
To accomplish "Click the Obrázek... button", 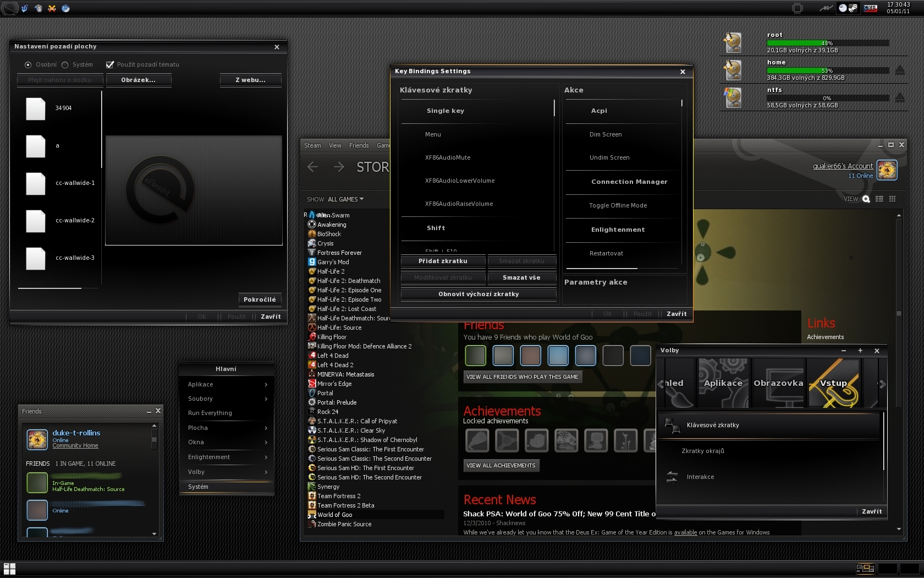I will 138,80.
